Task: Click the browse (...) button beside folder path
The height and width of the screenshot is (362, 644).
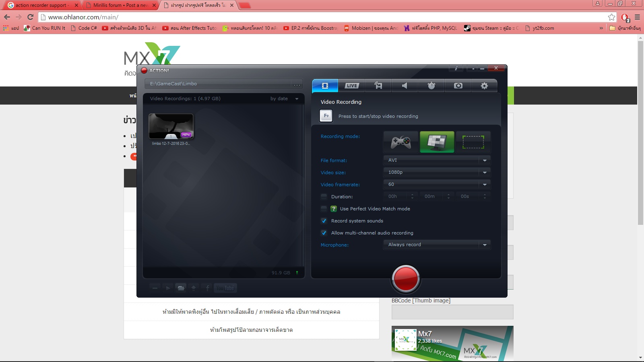Action: pyautogui.click(x=297, y=84)
